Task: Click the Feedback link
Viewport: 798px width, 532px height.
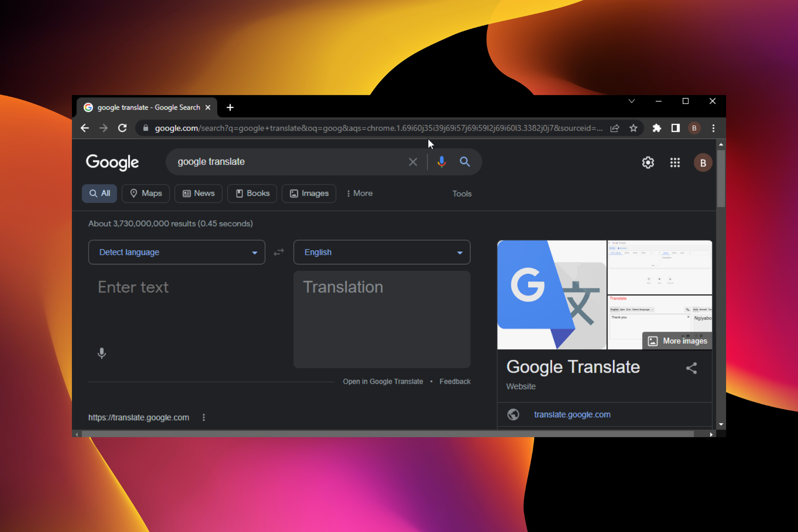Action: pos(455,382)
